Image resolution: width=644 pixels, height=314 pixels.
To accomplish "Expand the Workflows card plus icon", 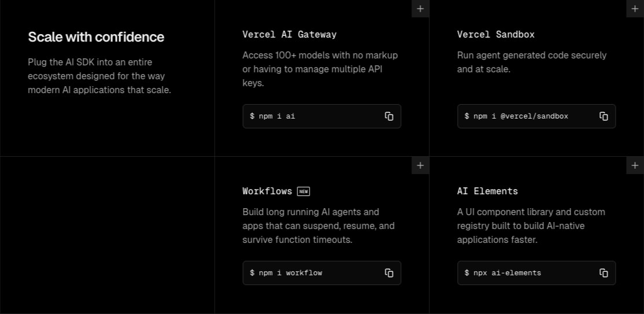I will (x=420, y=165).
